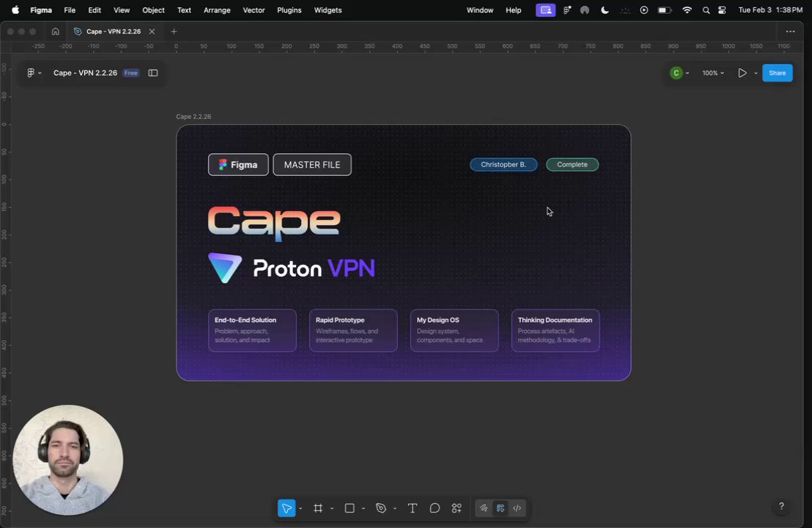Image resolution: width=812 pixels, height=528 pixels.
Task: Open the Text menu
Action: tap(184, 10)
